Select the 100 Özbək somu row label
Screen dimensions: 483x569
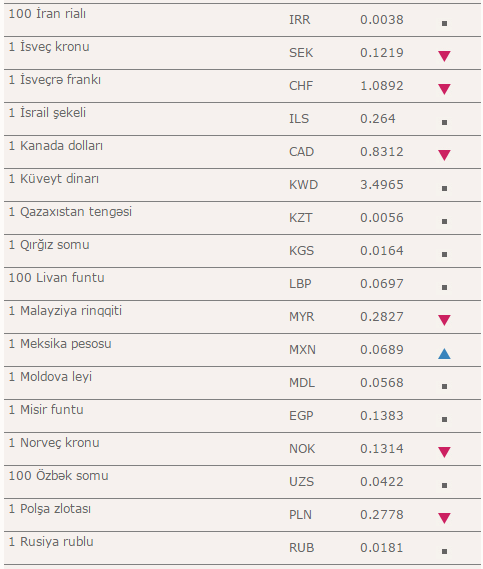click(x=58, y=475)
